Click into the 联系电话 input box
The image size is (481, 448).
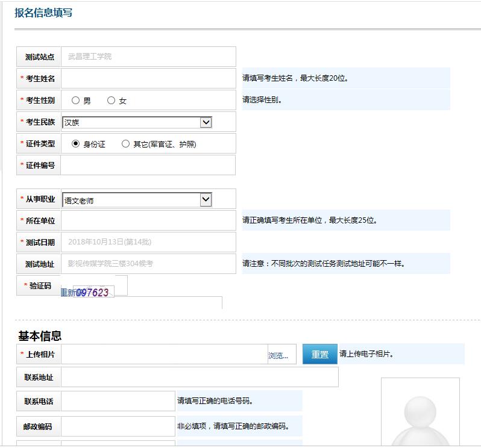118,401
